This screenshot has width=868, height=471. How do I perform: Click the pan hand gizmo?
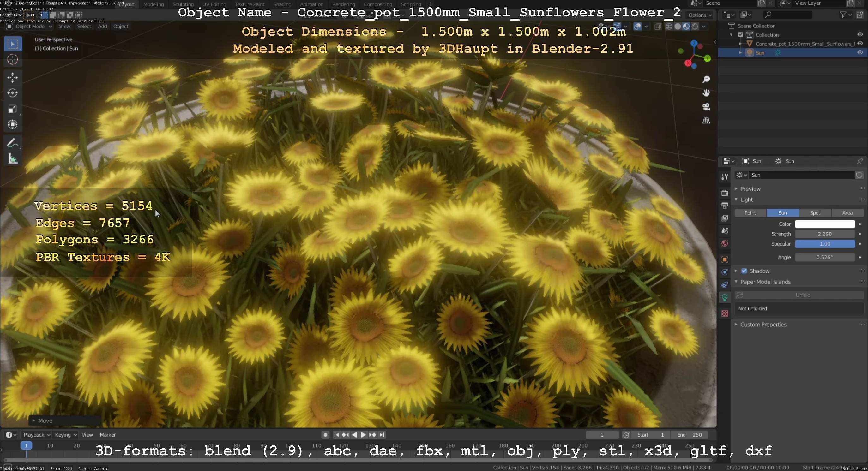[706, 93]
